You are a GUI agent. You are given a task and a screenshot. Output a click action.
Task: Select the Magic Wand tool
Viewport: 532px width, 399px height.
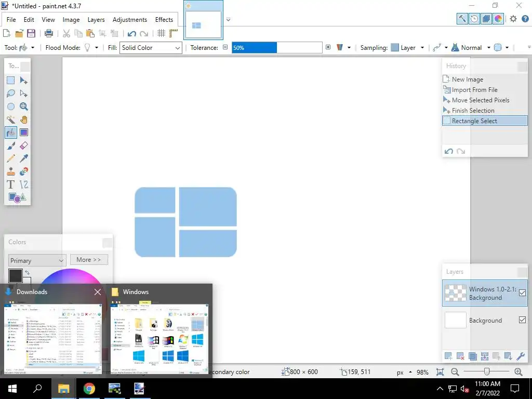[10, 119]
